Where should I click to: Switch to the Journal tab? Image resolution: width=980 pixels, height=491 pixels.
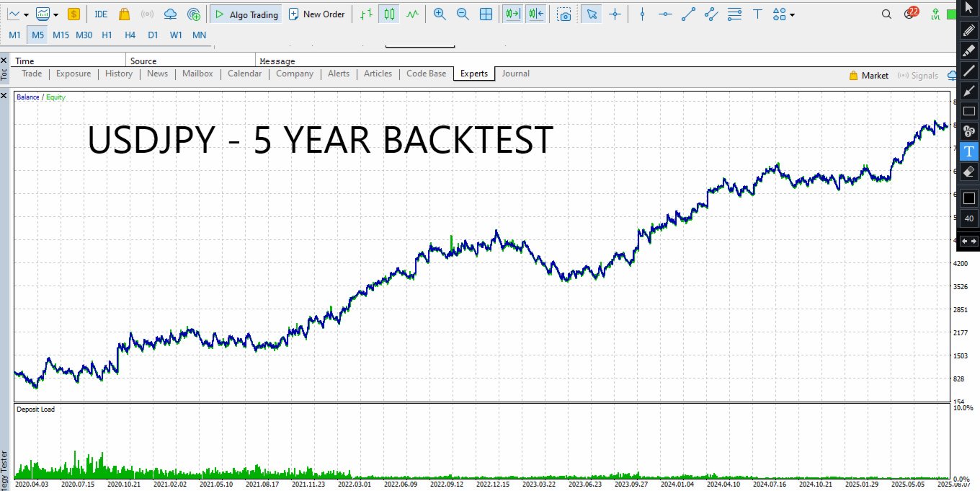point(516,74)
